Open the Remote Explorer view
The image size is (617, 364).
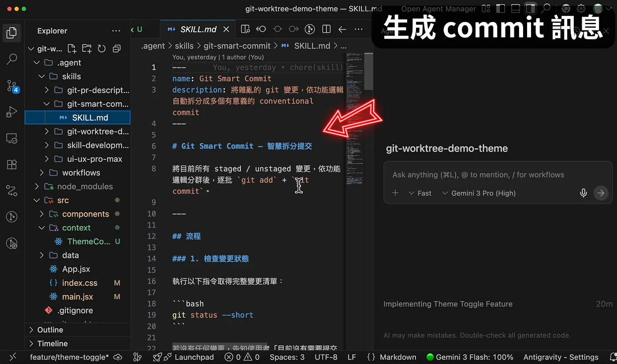click(x=12, y=138)
